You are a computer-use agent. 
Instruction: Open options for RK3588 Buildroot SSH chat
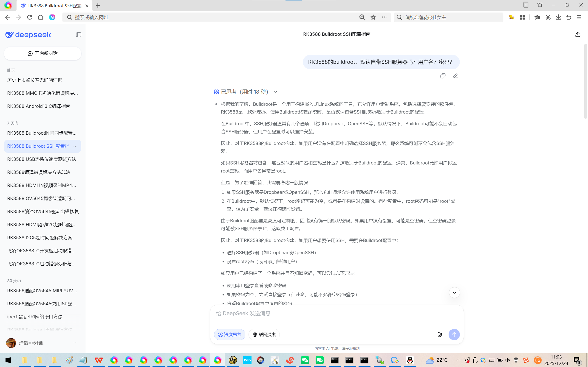(75, 146)
